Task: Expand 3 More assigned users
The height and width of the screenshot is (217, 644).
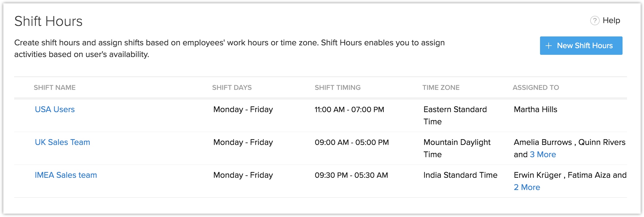Action: point(543,154)
